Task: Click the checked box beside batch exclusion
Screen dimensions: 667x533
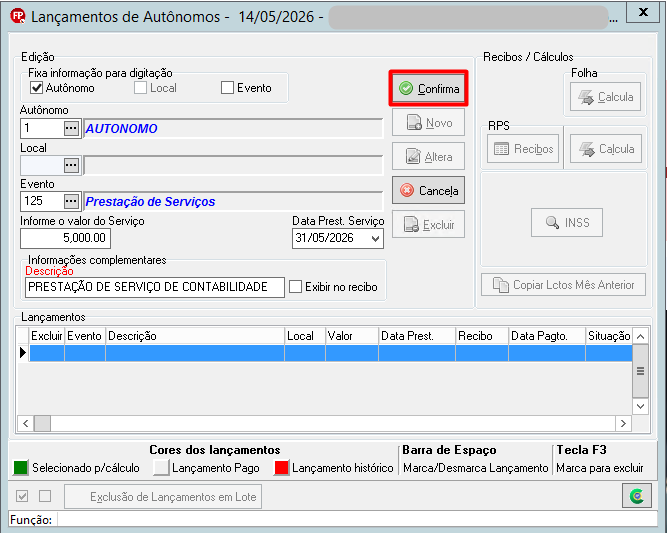Action: (x=22, y=496)
